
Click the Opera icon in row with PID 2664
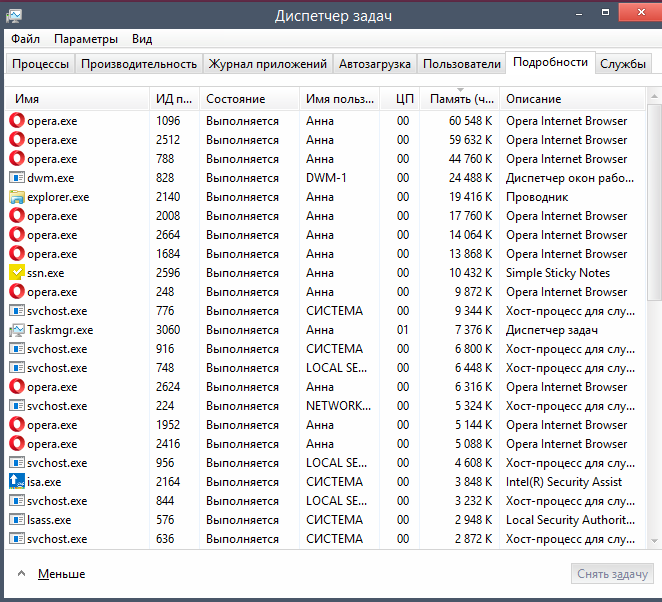point(17,234)
